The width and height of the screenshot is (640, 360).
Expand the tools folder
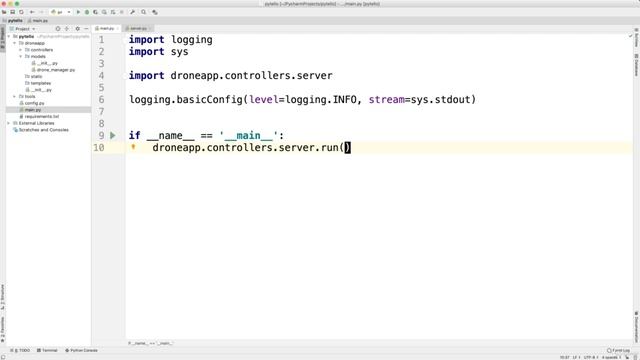(15, 96)
